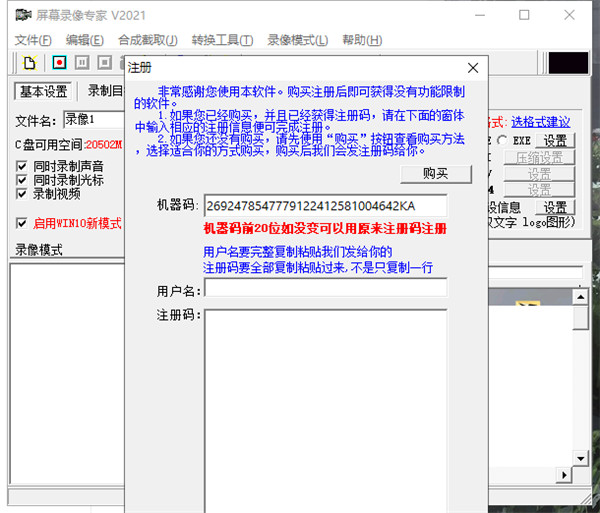
Task: Open the 转换工具(T) menu
Action: pos(222,40)
